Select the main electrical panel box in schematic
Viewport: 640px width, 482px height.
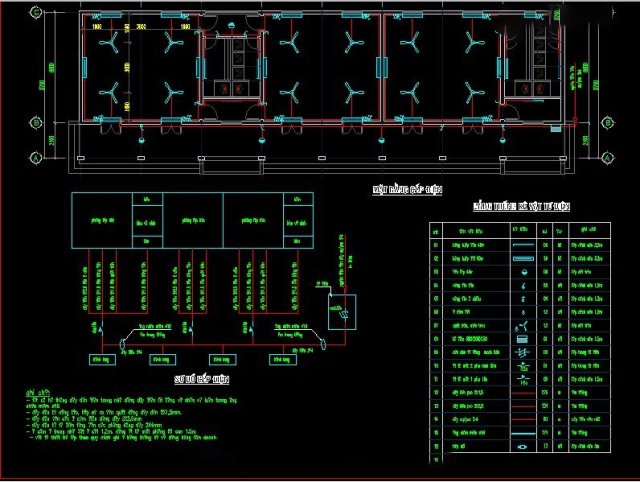[x=343, y=311]
